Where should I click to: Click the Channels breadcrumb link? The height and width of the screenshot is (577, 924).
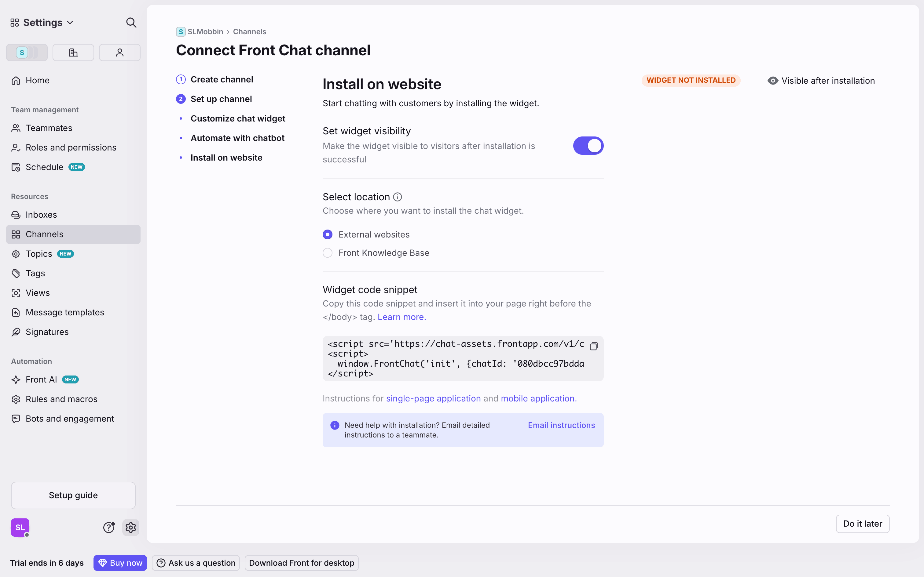point(249,32)
